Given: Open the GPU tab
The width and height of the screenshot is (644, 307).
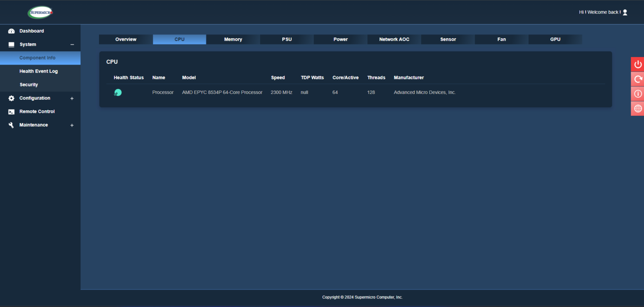Looking at the screenshot, I should pyautogui.click(x=555, y=39).
